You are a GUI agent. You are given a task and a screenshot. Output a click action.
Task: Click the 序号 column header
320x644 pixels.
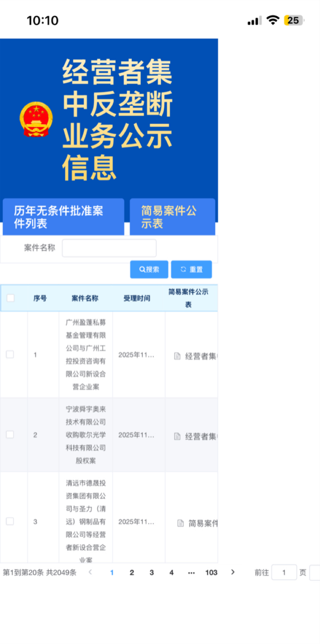point(40,298)
